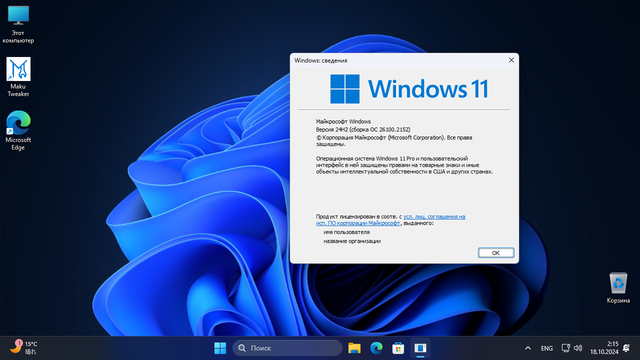The height and width of the screenshot is (360, 640).
Task: Open the Windows Start menu
Action: click(220, 348)
